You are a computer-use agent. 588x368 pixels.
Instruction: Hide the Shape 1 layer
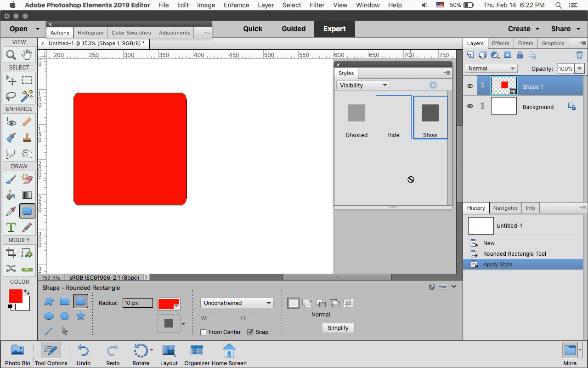click(469, 86)
